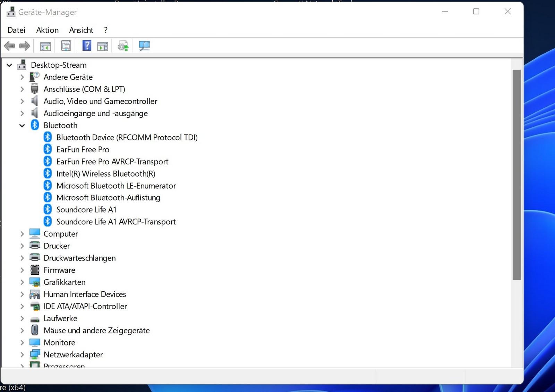Close the Geräte-Manager window
Image resolution: width=555 pixels, height=392 pixels.
(x=508, y=11)
